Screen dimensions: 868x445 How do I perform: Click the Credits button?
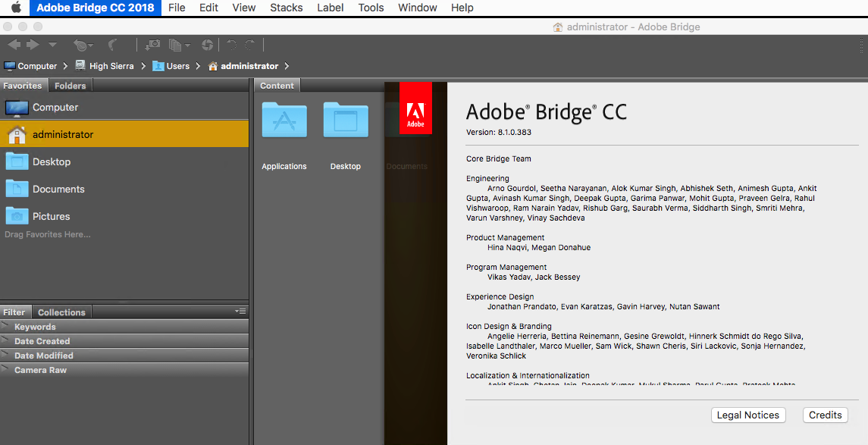[825, 415]
